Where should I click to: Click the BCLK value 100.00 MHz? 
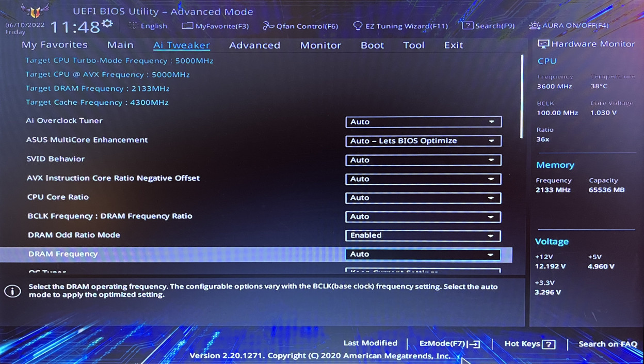point(557,113)
